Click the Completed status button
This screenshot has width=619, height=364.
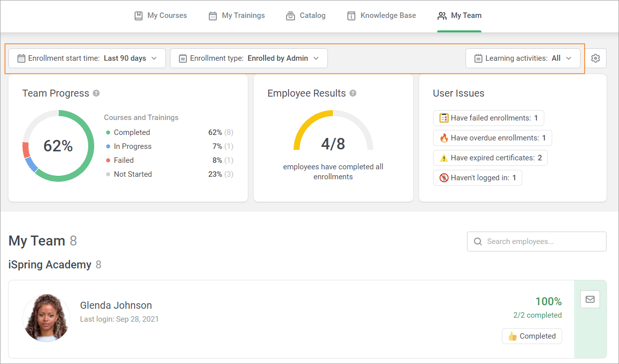coord(532,336)
